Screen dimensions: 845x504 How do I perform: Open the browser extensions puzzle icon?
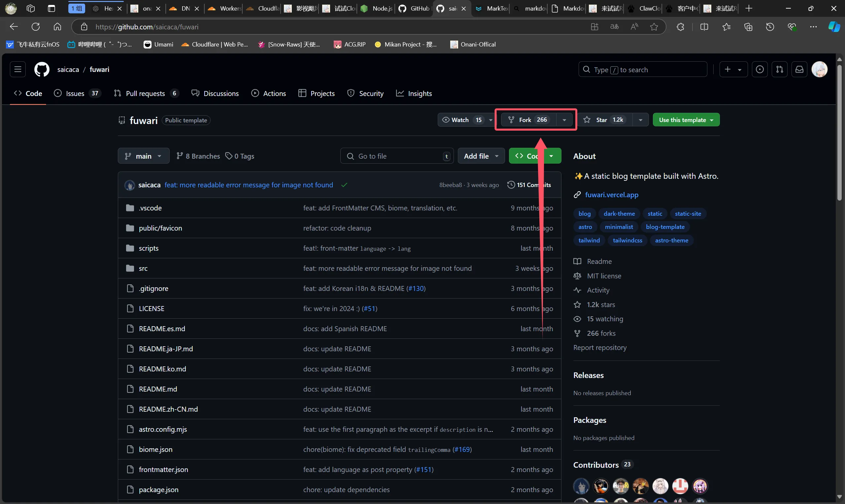680,27
